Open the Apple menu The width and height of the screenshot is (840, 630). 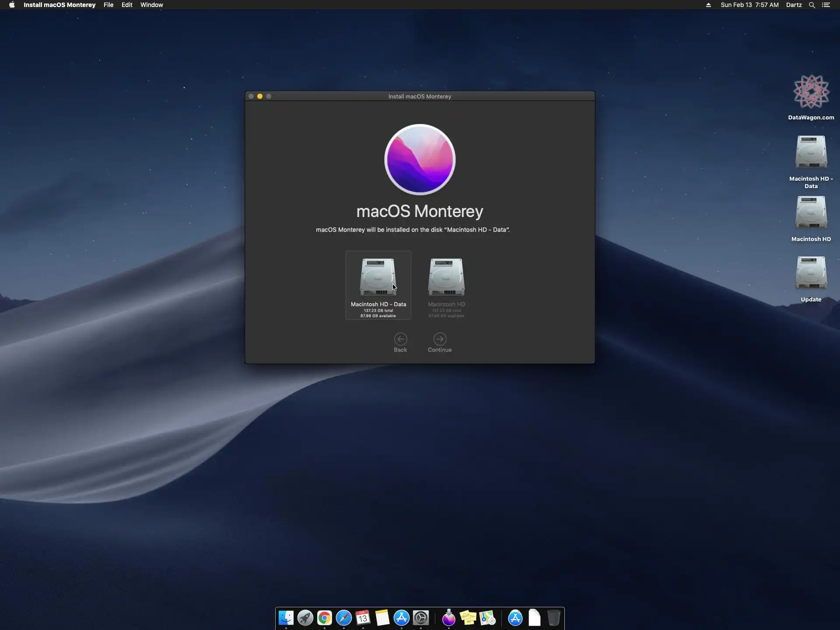12,5
